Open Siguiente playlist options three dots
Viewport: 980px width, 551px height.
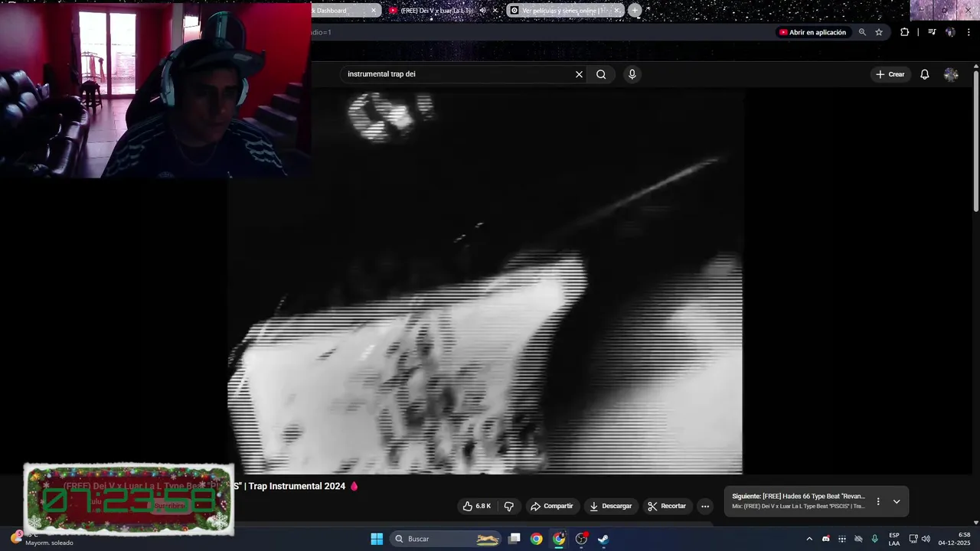tap(878, 501)
